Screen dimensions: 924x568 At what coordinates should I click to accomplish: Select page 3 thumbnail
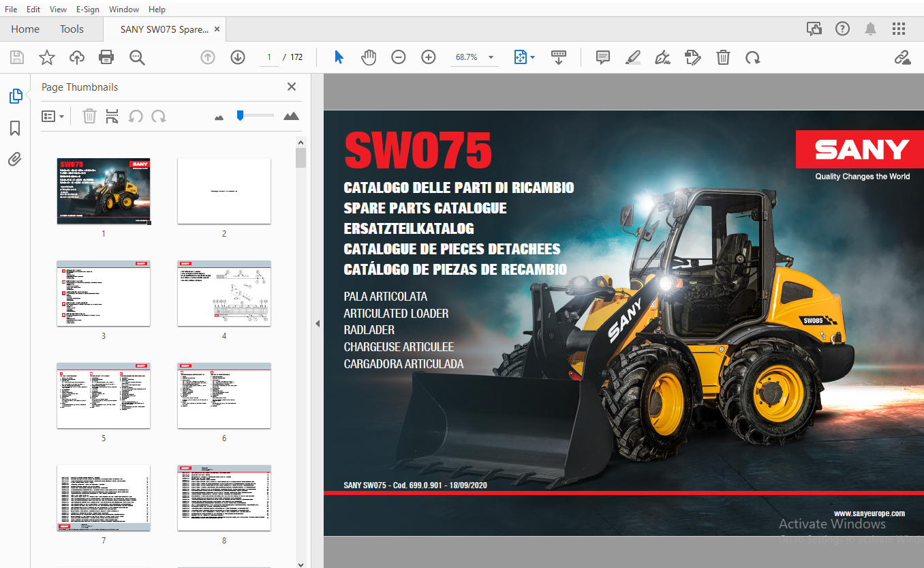104,293
